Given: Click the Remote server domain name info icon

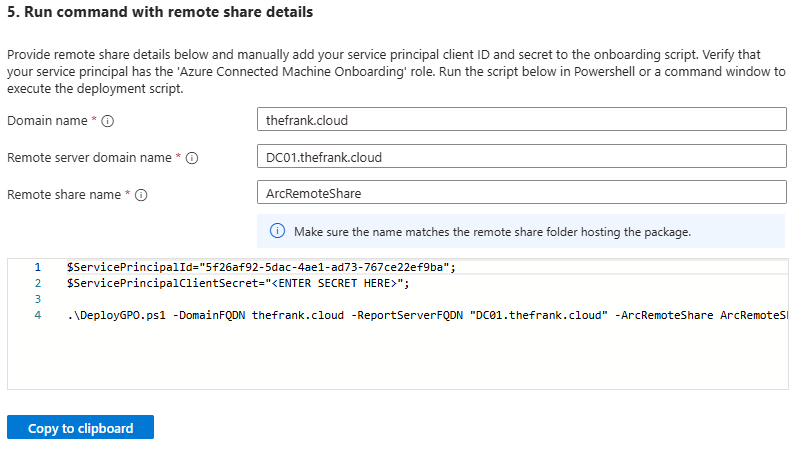Looking at the screenshot, I should [192, 158].
